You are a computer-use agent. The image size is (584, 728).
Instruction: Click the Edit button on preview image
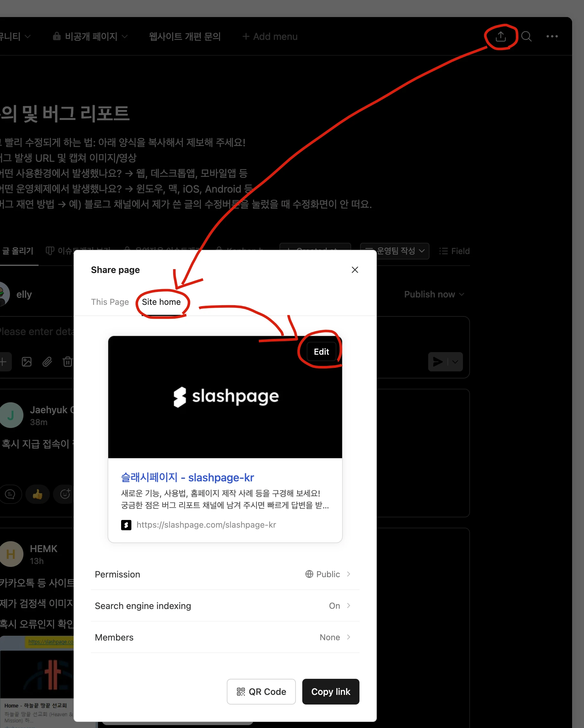tap(321, 351)
